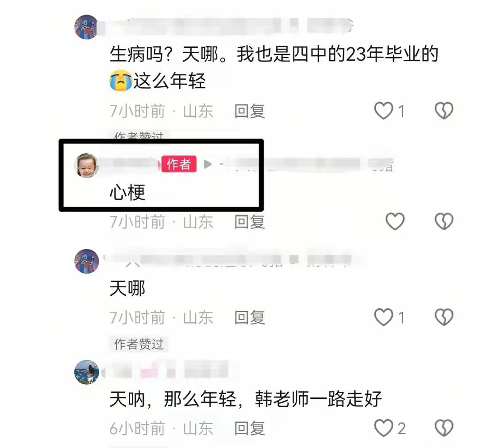The height and width of the screenshot is (448, 478).
Task: Reply to the 天哪 comment
Action: (250, 317)
